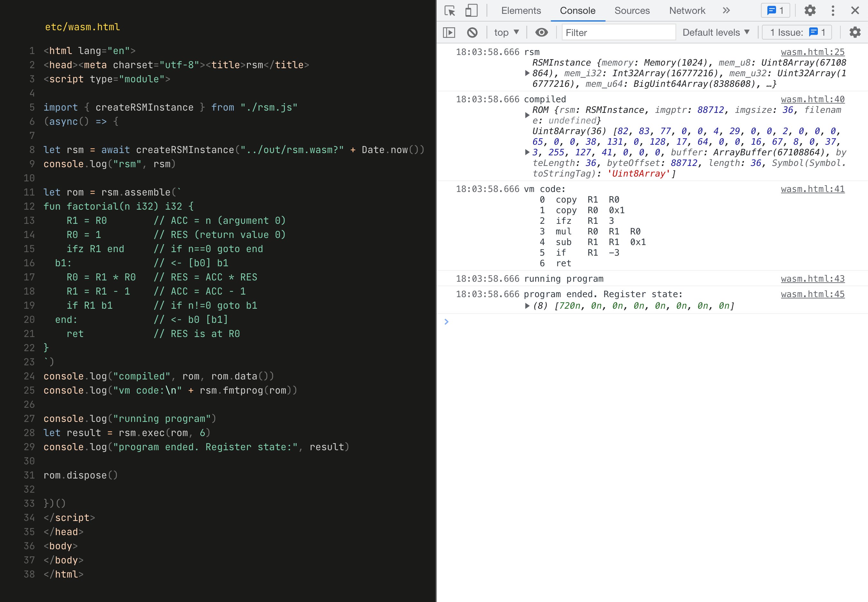Create a live expression with the eye icon

pos(542,32)
